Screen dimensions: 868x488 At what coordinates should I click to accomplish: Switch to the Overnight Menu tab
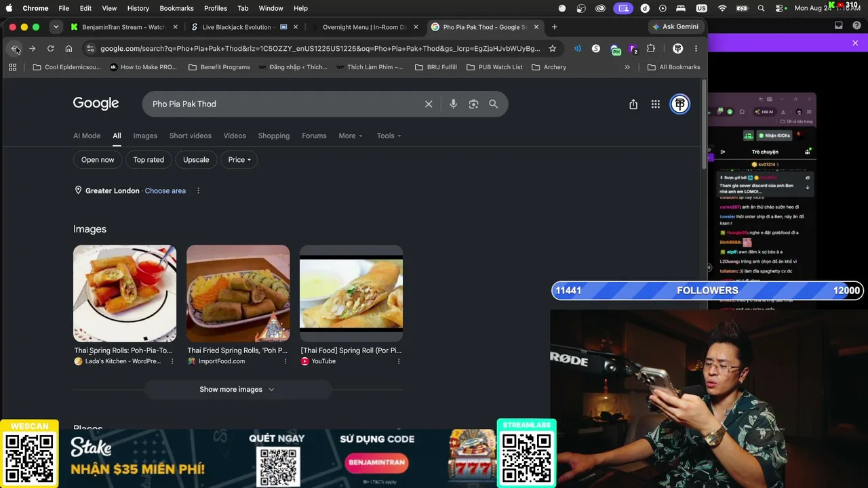click(x=364, y=27)
